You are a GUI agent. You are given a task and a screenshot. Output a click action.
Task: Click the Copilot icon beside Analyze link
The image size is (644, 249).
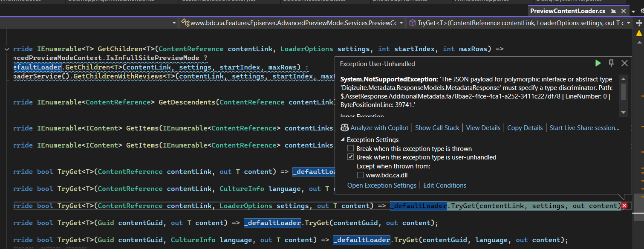(x=344, y=128)
